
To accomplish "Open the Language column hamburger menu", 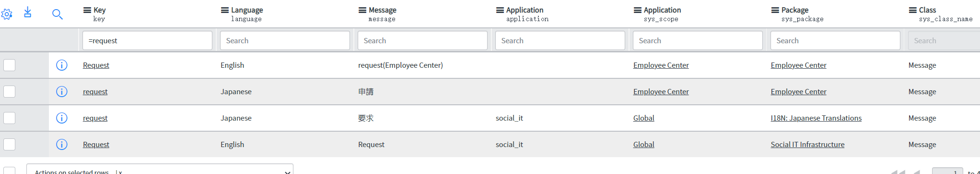I will (225, 10).
